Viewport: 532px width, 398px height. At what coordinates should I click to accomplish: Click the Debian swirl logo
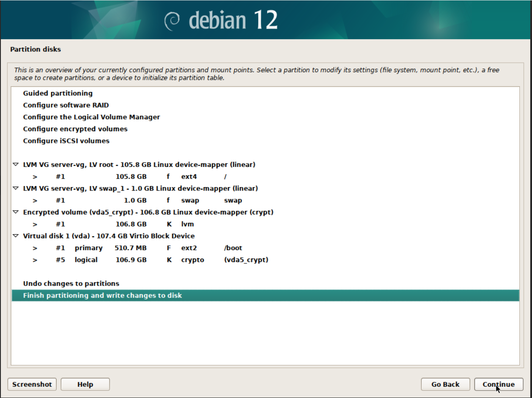tap(173, 21)
